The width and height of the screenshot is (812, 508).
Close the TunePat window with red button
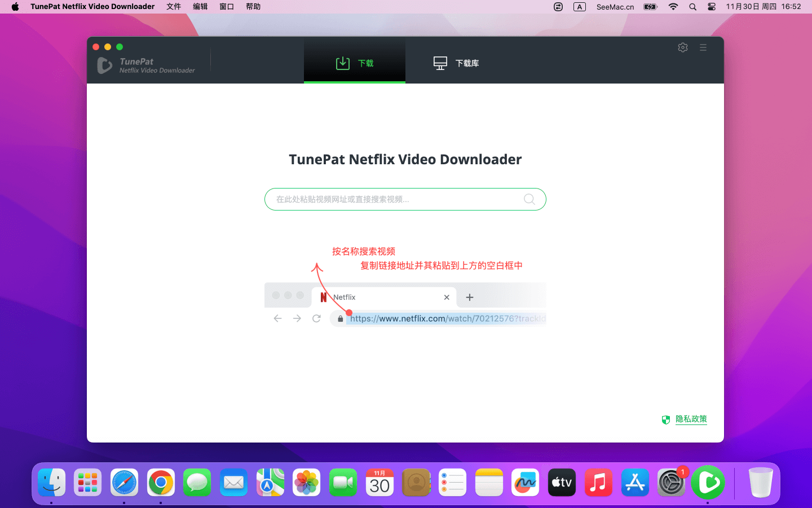tap(96, 47)
